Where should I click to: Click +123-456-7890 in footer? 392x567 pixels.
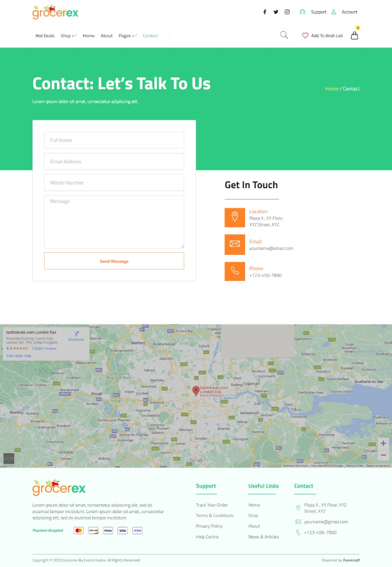(320, 532)
